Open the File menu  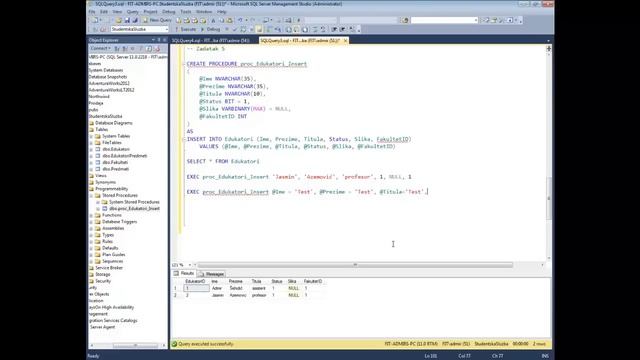(x=92, y=12)
